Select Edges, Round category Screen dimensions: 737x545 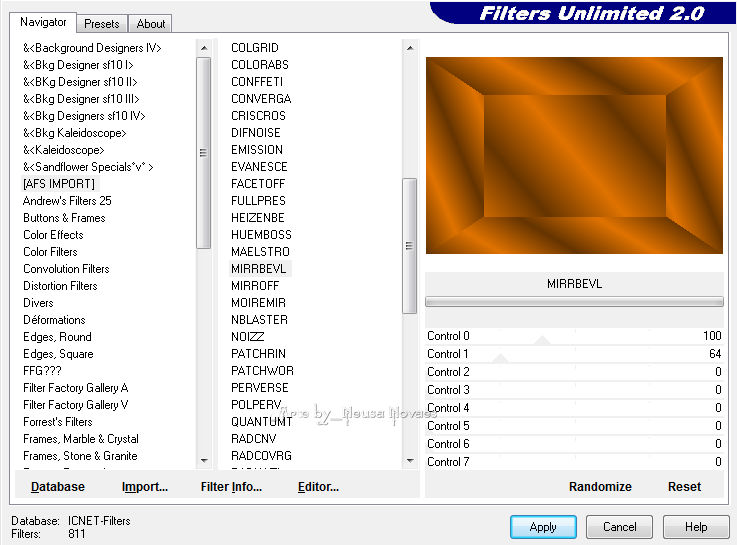pos(57,337)
